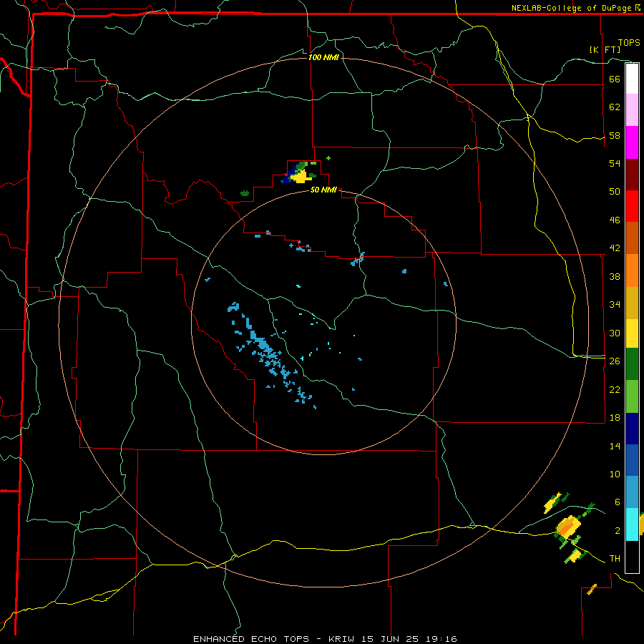Click the magenta 58 kft legend swatch
The width and height of the screenshot is (644, 644).
(632, 142)
